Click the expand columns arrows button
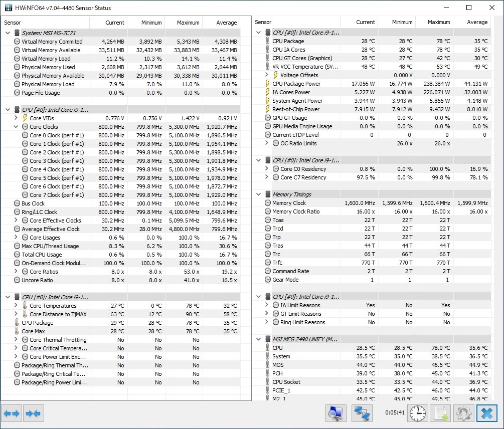The width and height of the screenshot is (504, 429). [x=12, y=413]
